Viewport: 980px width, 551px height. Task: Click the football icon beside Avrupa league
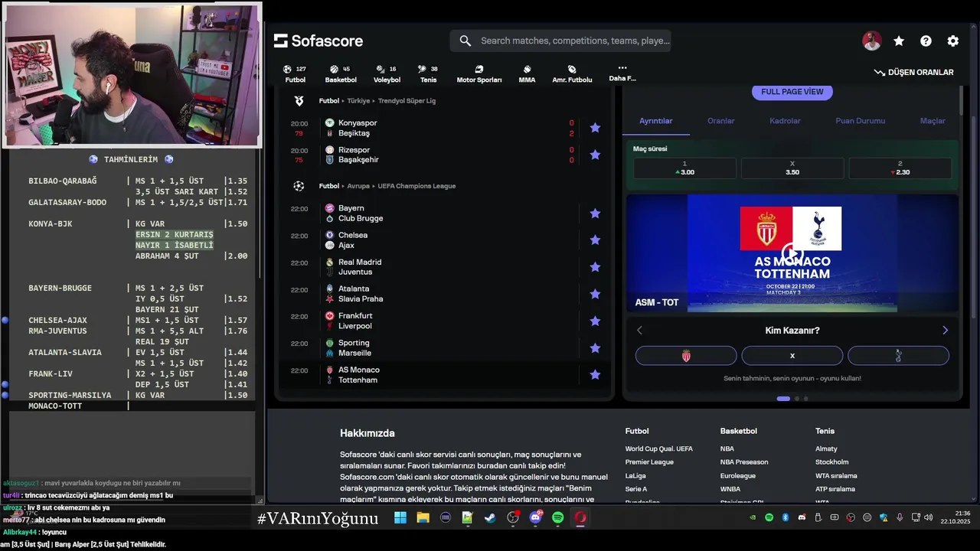tap(299, 186)
